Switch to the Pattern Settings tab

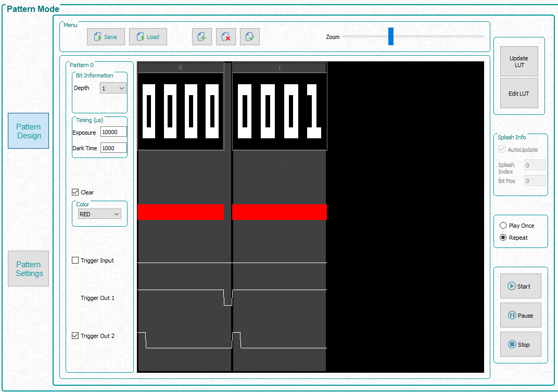29,269
